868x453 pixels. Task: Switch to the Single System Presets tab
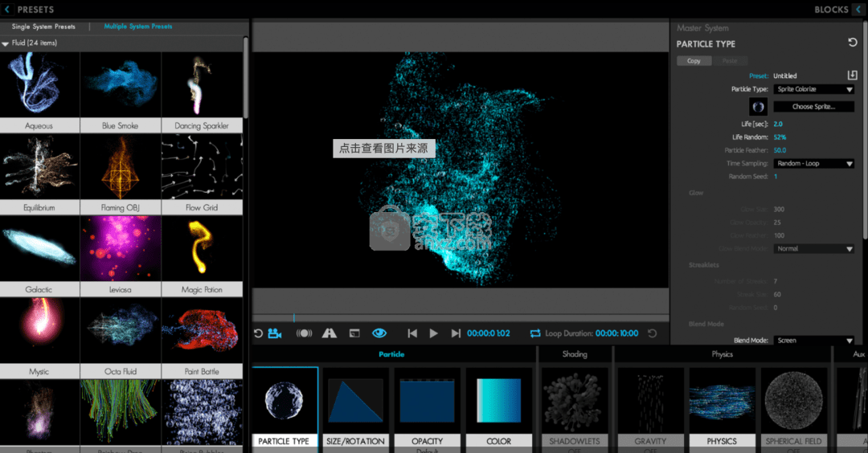[43, 27]
